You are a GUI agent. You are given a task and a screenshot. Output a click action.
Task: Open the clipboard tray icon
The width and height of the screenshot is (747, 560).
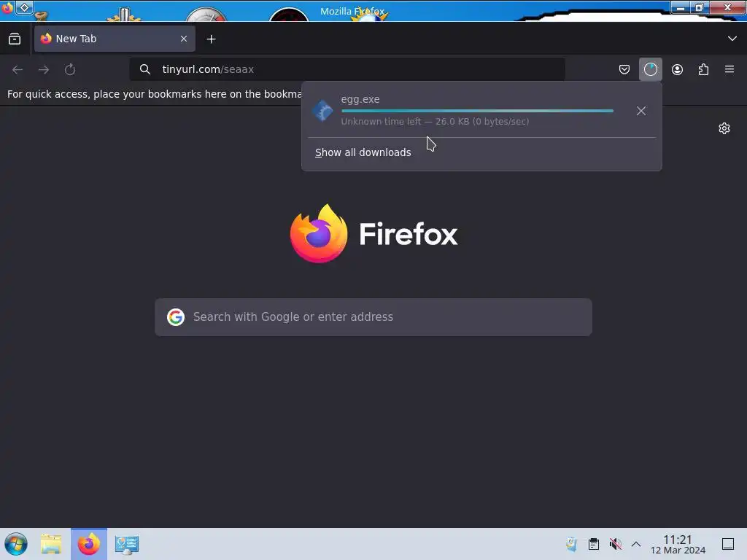pyautogui.click(x=594, y=544)
